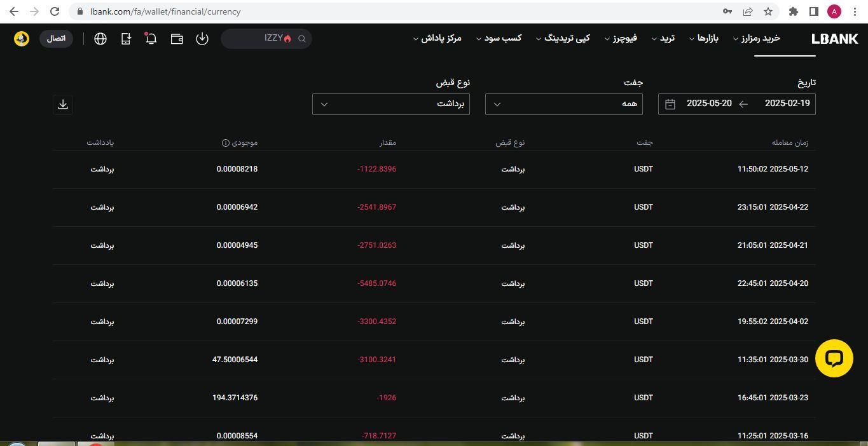Click the amount -1122.8396

(377, 169)
